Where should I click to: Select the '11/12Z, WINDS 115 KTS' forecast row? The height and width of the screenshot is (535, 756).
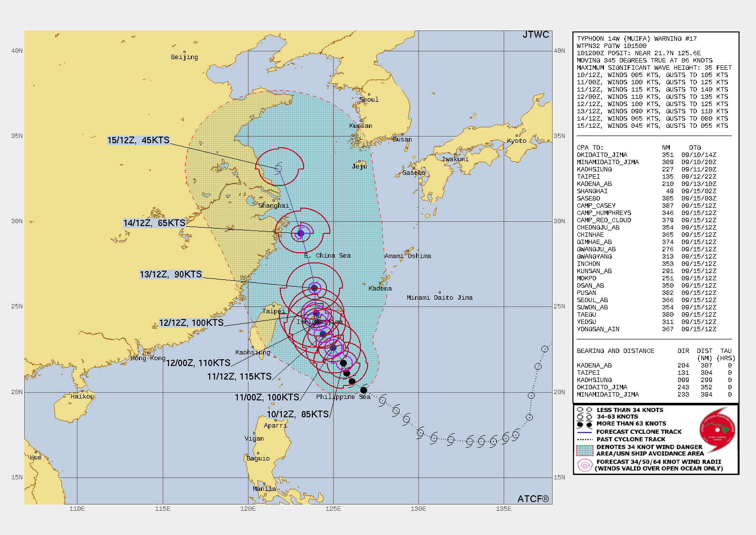point(652,90)
